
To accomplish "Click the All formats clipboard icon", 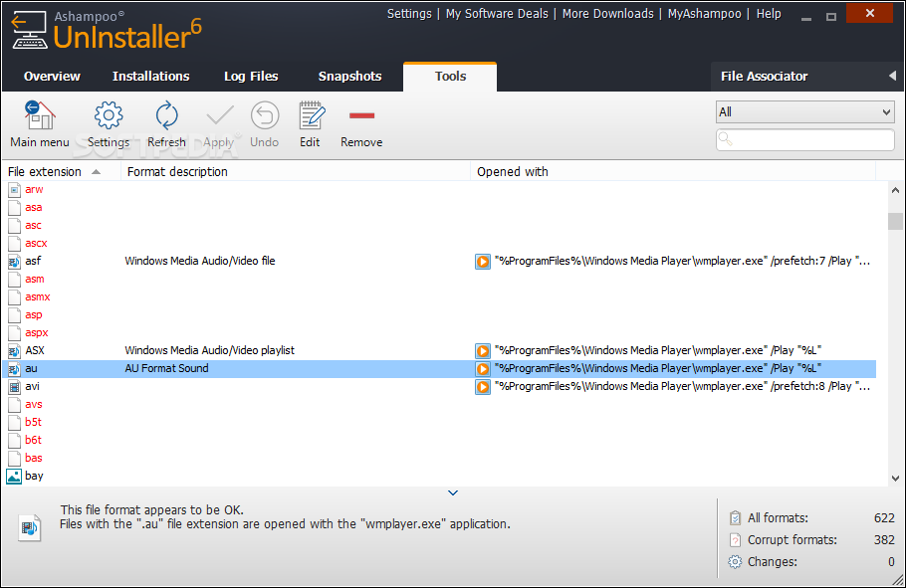I will [735, 518].
